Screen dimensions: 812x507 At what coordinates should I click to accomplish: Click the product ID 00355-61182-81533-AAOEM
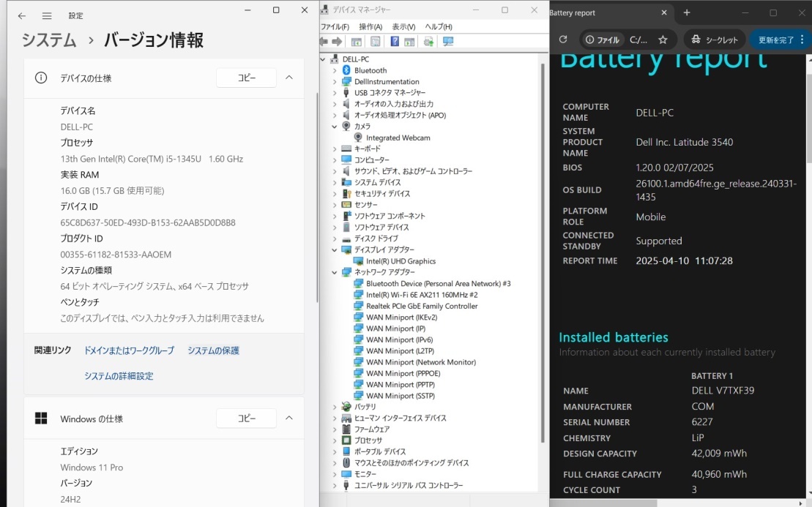[116, 255]
